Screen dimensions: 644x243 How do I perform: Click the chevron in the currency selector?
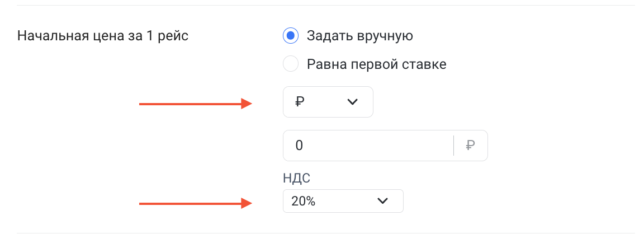[x=352, y=102]
